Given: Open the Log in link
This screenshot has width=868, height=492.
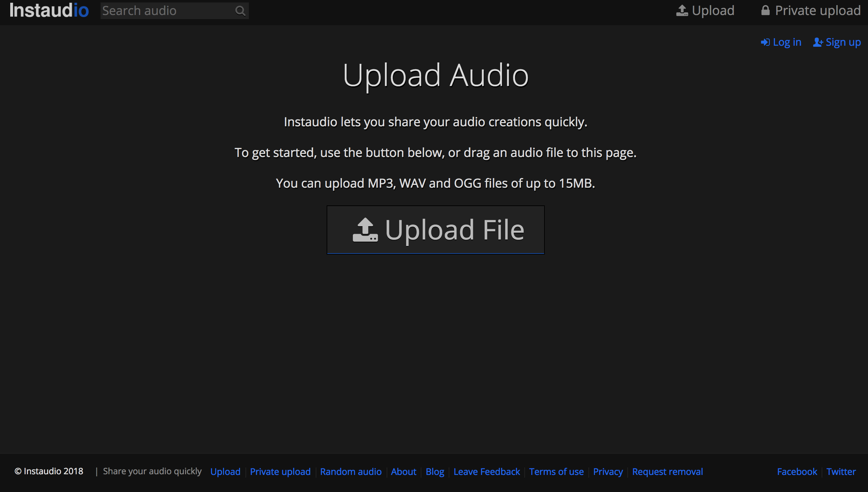Looking at the screenshot, I should pyautogui.click(x=787, y=42).
